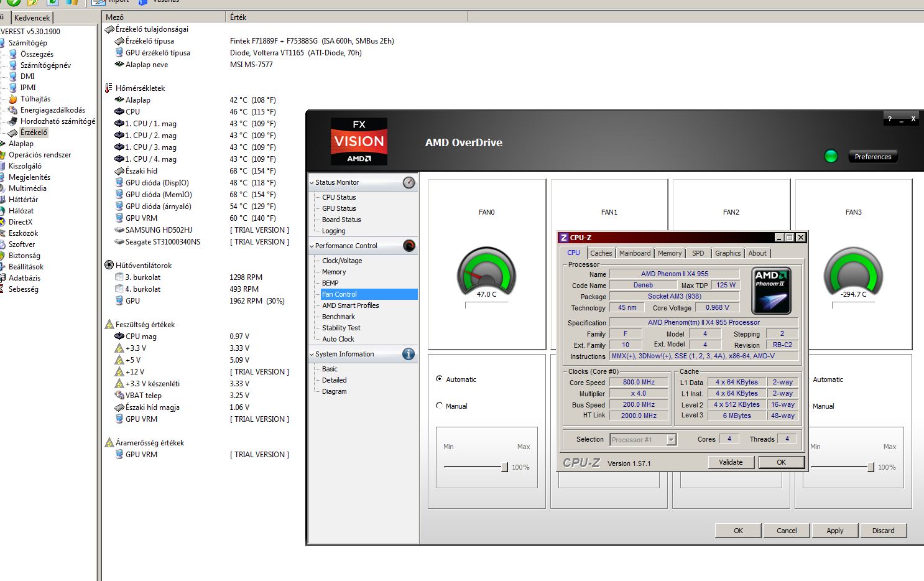
Task: Click the Cancel button in AMD OverDrive
Action: click(x=787, y=531)
